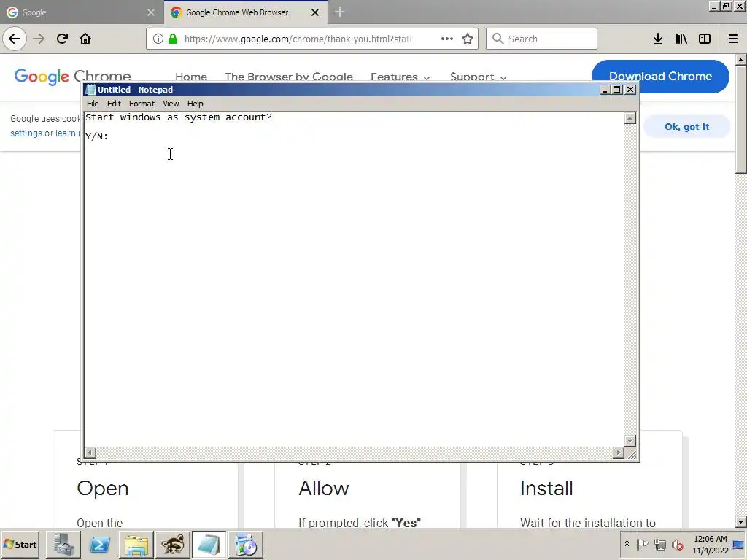This screenshot has width=747, height=560.
Task: Click the Action Center flag tray icon
Action: pos(642,544)
